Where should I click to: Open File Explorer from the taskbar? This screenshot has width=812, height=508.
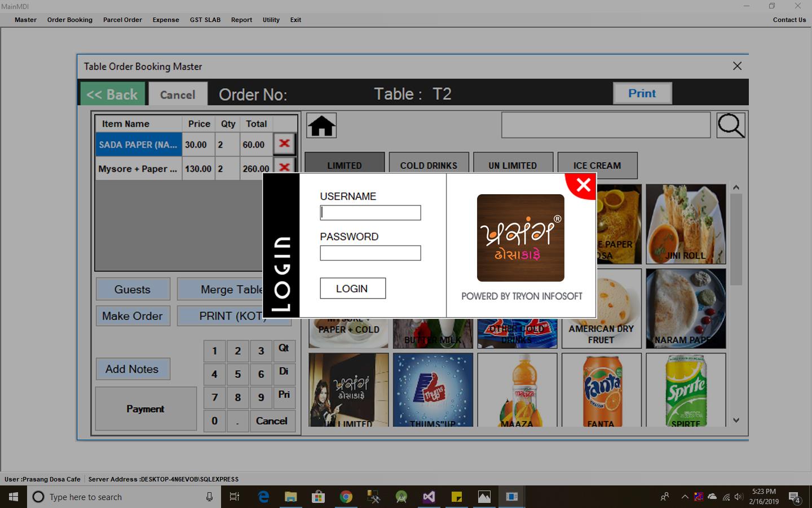[290, 497]
